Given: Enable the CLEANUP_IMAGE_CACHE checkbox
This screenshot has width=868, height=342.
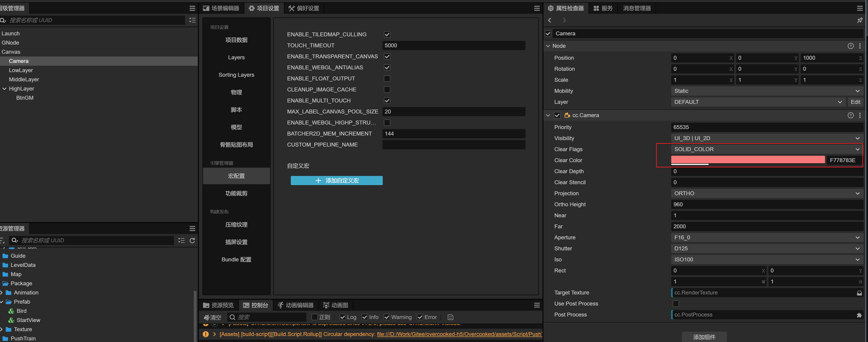Looking at the screenshot, I should 387,90.
